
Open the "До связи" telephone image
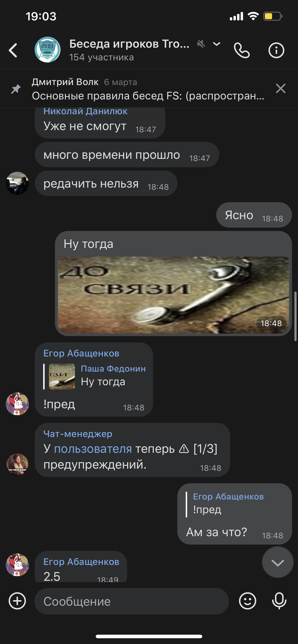173,295
